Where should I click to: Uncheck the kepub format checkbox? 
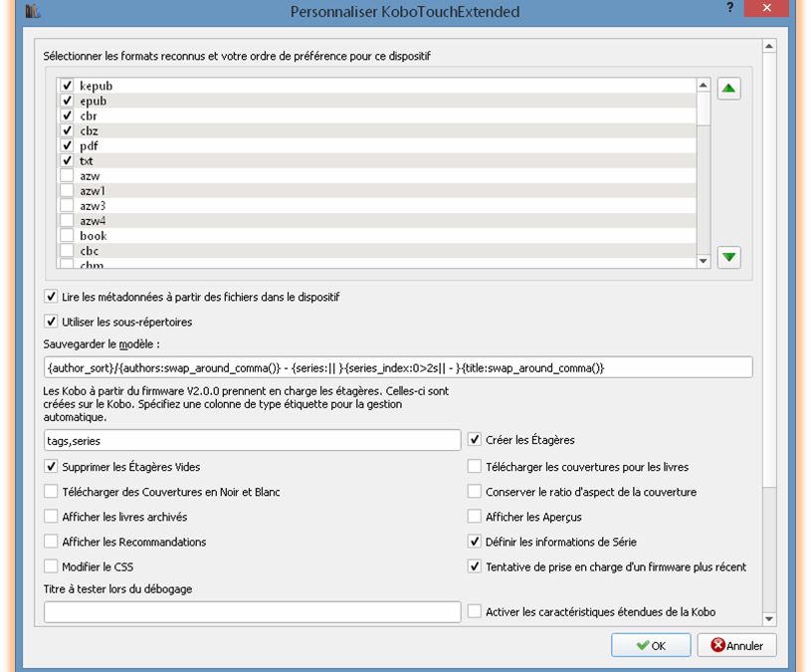click(67, 86)
